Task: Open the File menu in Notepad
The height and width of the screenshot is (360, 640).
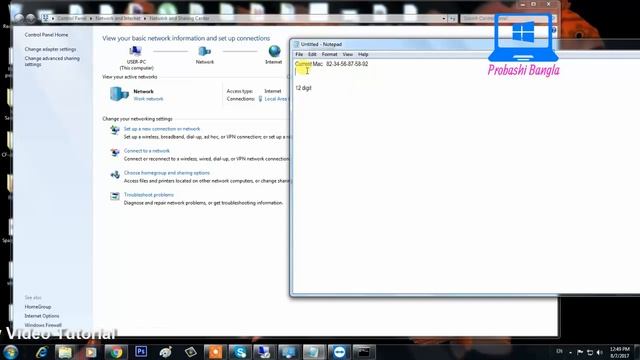Action: click(299, 54)
